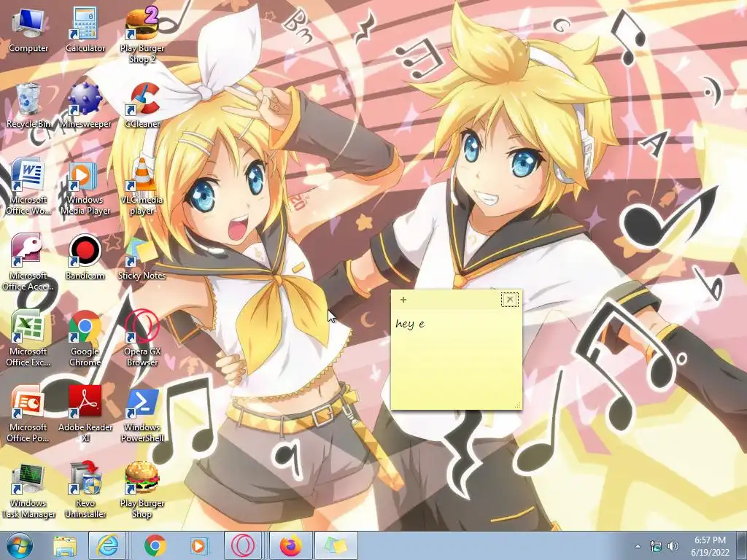Select VLC media player shortcut
Image resolution: width=747 pixels, height=560 pixels.
[142, 187]
